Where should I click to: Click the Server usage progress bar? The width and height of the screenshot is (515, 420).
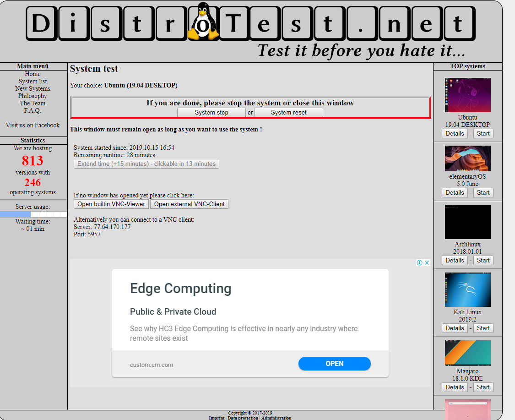[33, 214]
